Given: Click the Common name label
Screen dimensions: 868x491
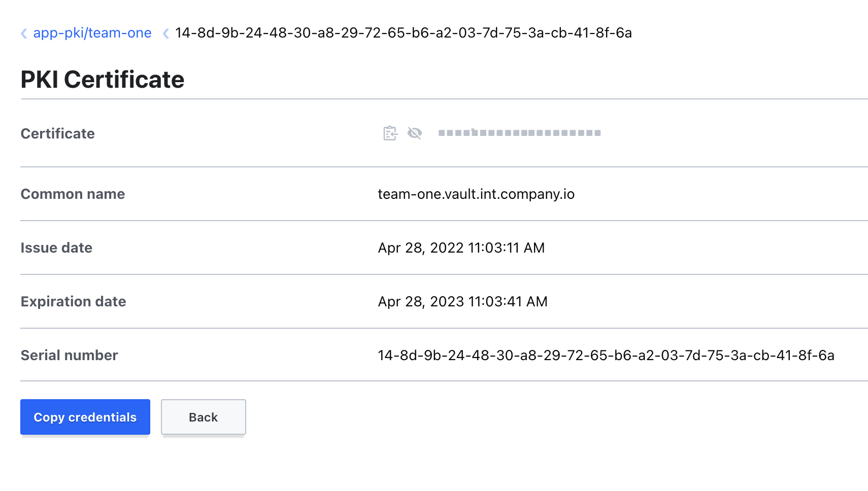Looking at the screenshot, I should point(73,194).
